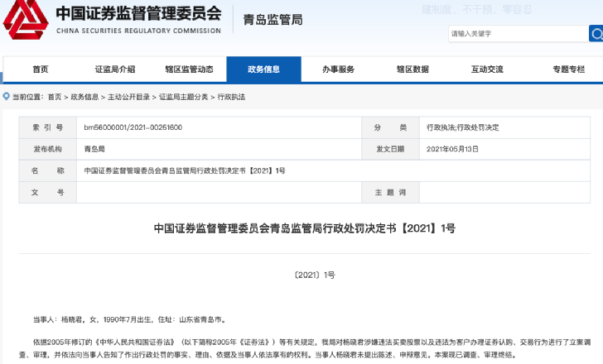The width and height of the screenshot is (603, 364).
Task: Open the 首页 navigation tab
Action: click(x=41, y=69)
